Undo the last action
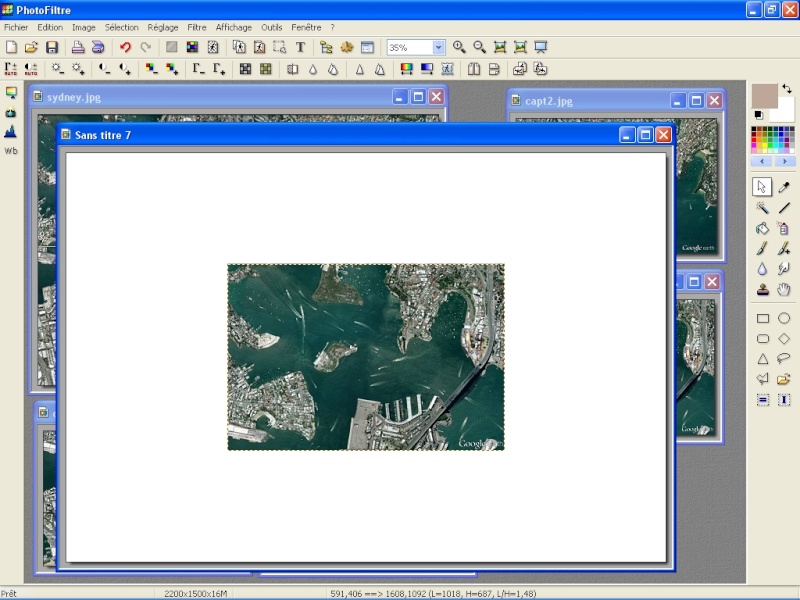This screenshot has height=600, width=800. click(126, 47)
